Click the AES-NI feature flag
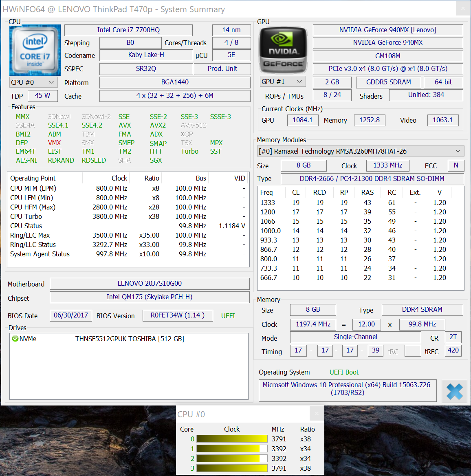 tap(26, 160)
